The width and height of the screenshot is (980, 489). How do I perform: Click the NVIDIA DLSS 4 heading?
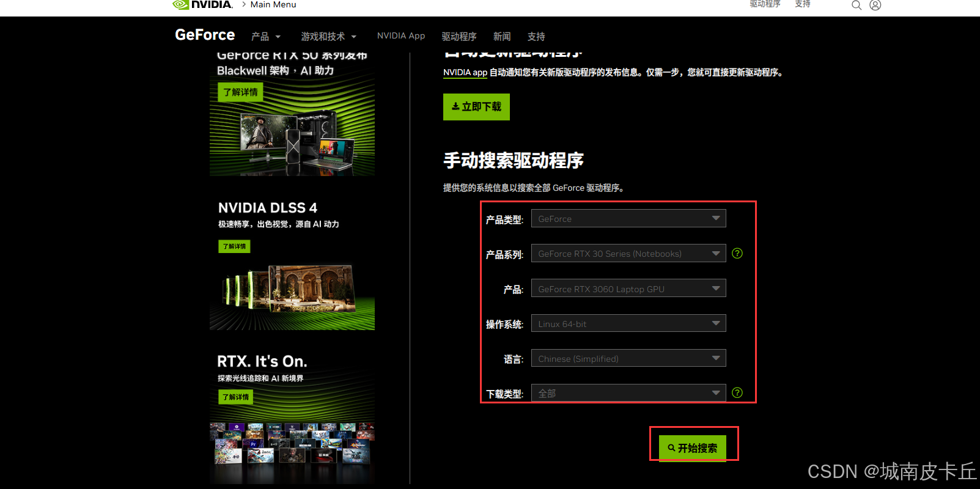pos(268,208)
